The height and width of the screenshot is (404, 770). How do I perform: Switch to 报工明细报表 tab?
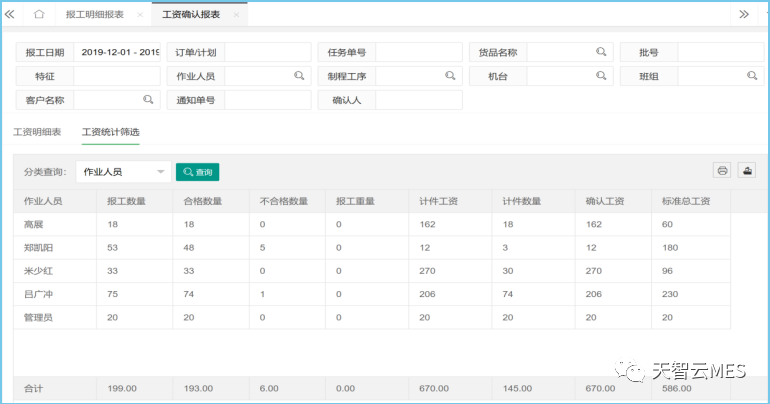95,14
